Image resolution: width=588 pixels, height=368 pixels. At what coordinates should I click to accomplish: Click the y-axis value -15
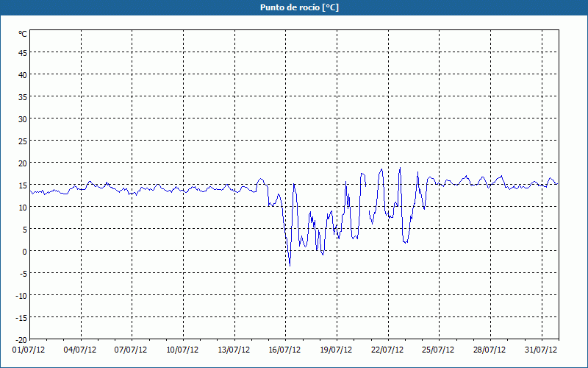tap(21, 318)
